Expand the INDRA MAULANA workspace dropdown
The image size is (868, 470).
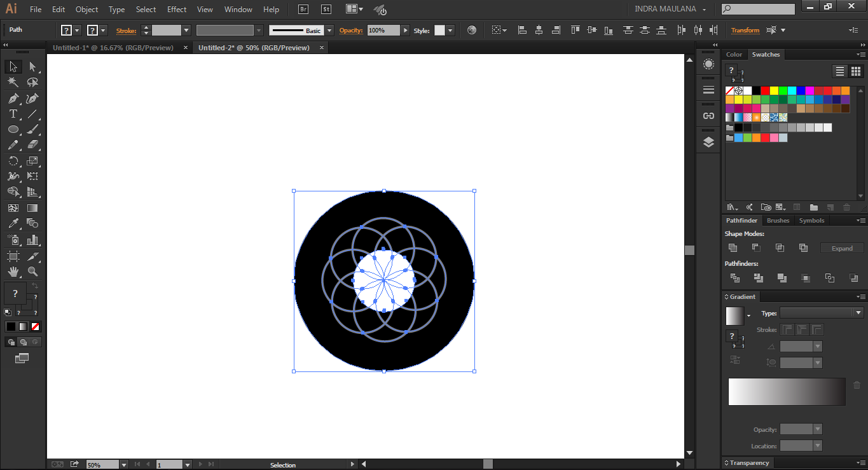pos(670,9)
